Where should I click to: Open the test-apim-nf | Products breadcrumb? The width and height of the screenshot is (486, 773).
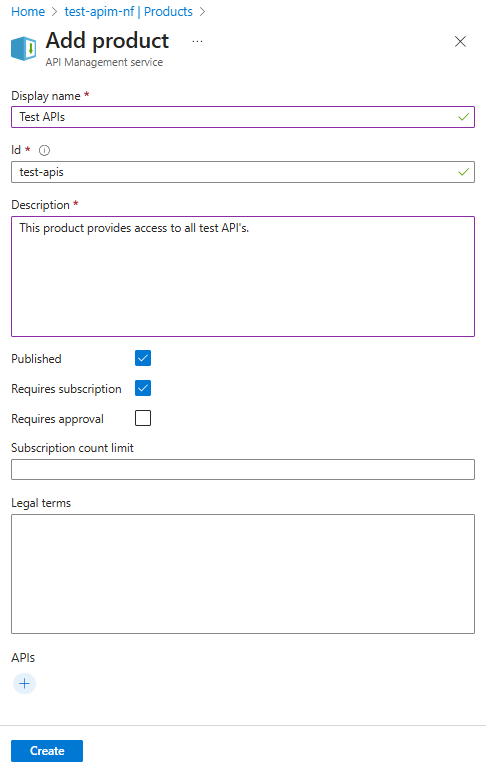[x=128, y=11]
